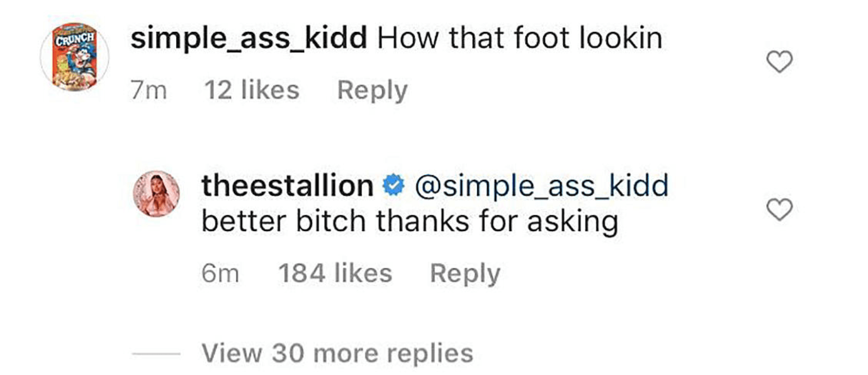Open theestallion username link
This screenshot has height=375, width=868.
point(287,186)
